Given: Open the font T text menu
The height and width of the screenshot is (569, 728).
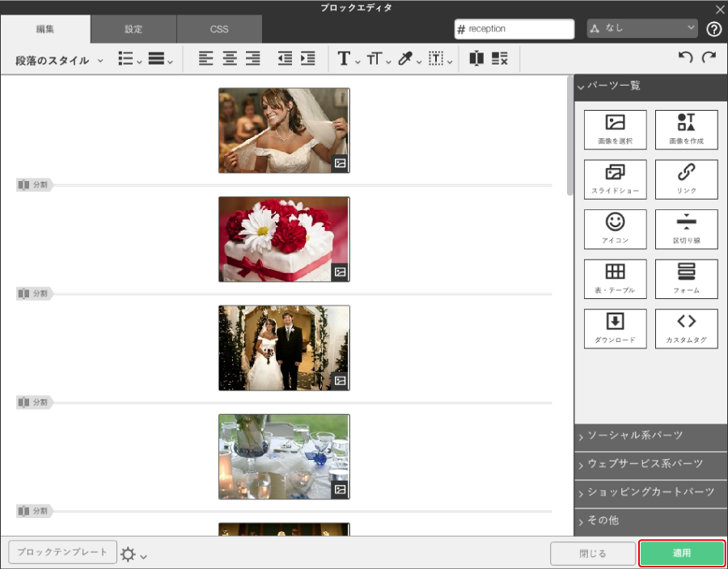Looking at the screenshot, I should (348, 59).
